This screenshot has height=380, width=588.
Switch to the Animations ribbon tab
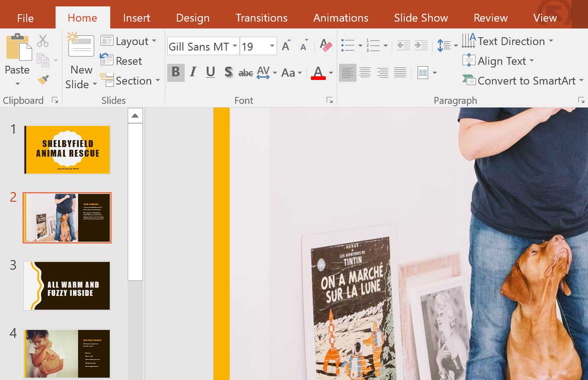pyautogui.click(x=340, y=17)
